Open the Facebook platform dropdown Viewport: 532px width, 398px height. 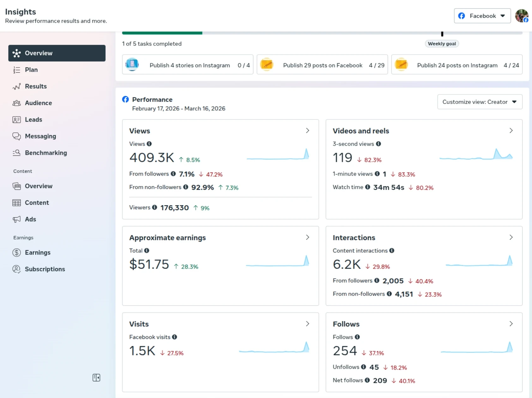pyautogui.click(x=482, y=16)
